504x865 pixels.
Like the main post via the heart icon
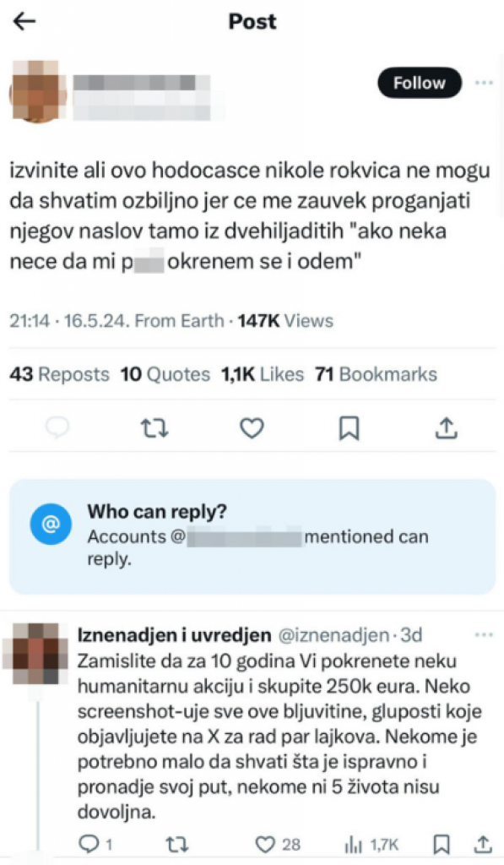pos(251,428)
